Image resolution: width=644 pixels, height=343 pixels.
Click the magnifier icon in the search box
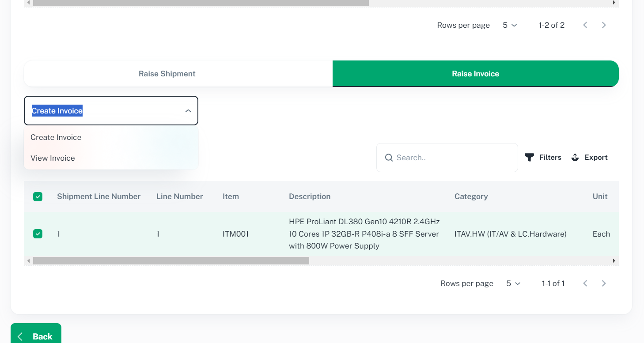pyautogui.click(x=389, y=158)
